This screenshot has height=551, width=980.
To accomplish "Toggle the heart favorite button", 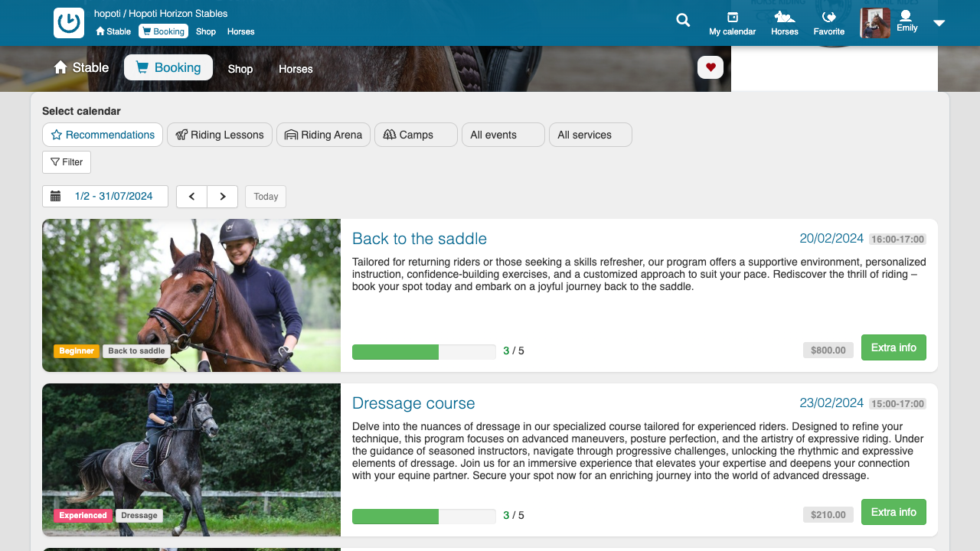I will [x=710, y=67].
